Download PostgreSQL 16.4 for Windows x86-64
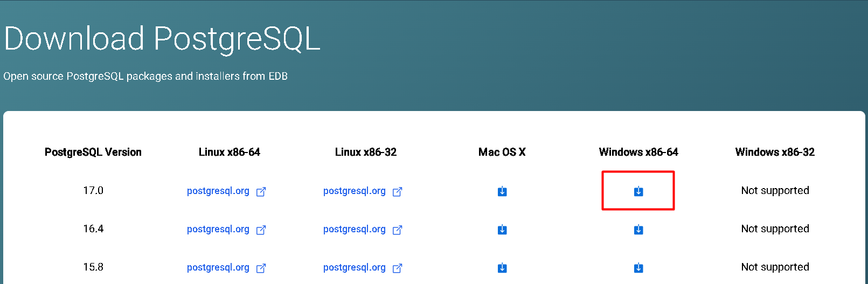Screen dimensions: 868x284 (638, 230)
